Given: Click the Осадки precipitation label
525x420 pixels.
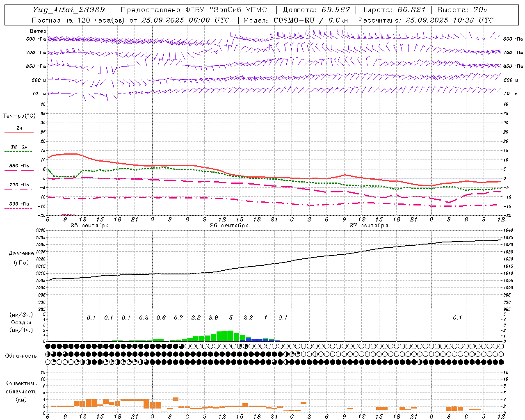Looking at the screenshot, I should [21, 322].
